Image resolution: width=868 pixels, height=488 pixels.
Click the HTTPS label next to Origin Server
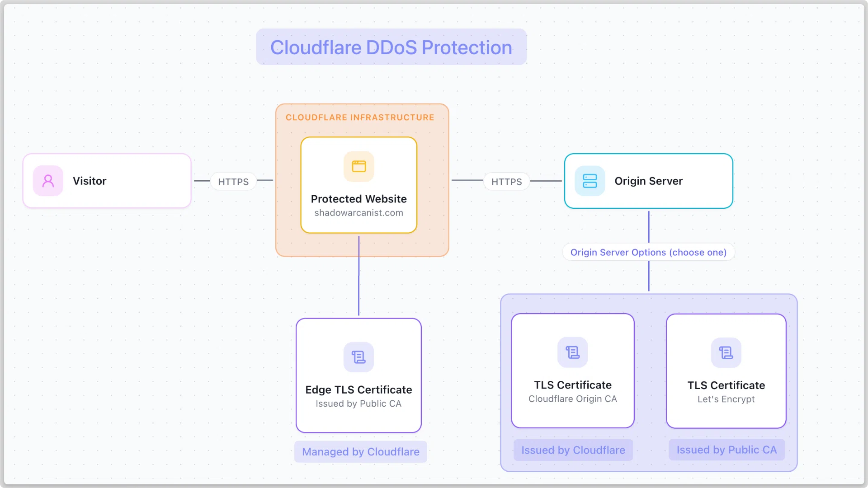coord(507,182)
